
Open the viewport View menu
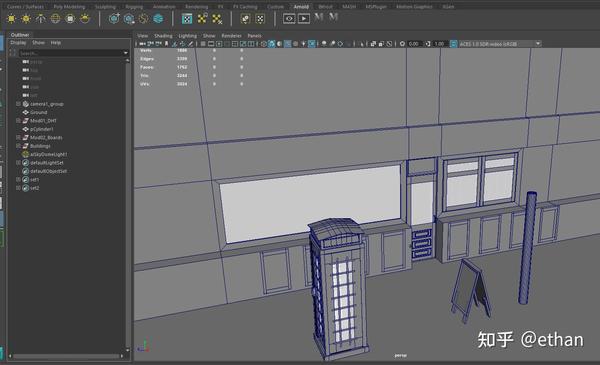pos(142,36)
